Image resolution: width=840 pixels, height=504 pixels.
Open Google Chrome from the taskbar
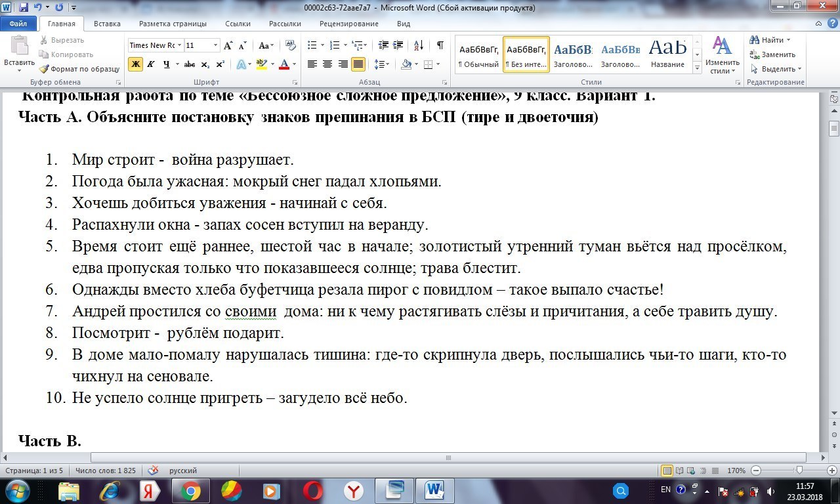click(190, 491)
